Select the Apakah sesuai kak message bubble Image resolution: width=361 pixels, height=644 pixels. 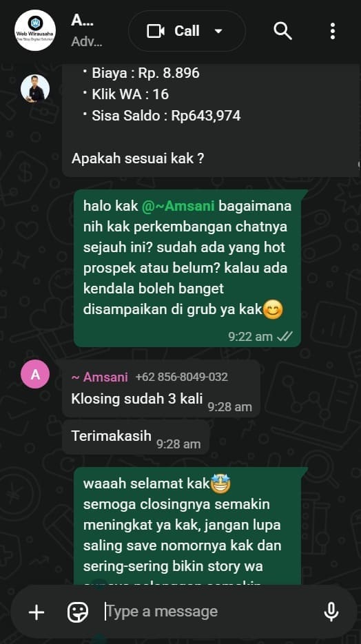point(211,121)
